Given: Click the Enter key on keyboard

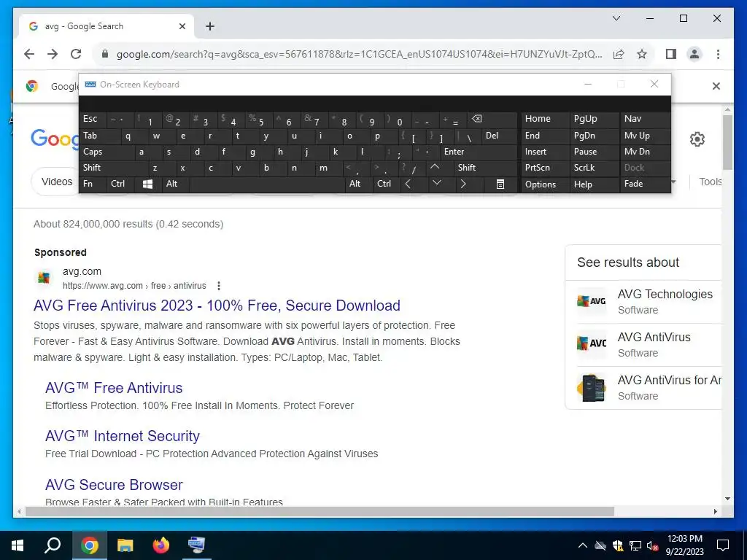Looking at the screenshot, I should point(478,152).
